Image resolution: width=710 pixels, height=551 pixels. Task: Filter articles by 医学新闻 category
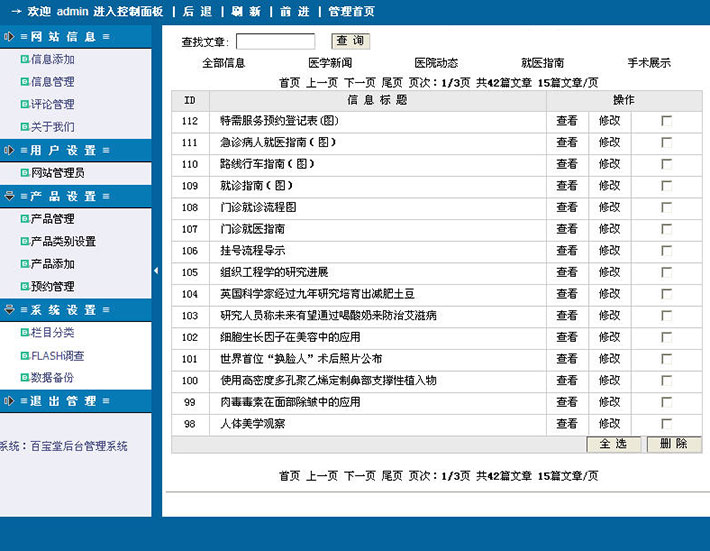(x=330, y=63)
